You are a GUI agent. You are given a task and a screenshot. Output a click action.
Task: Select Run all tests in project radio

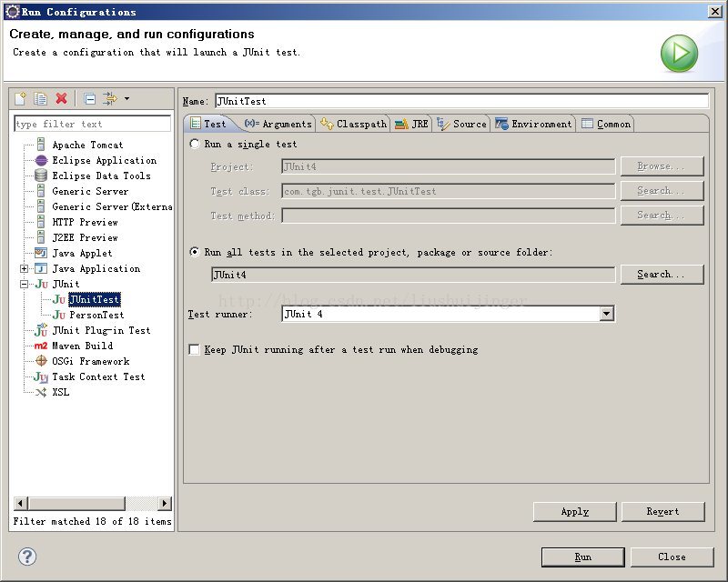[x=195, y=252]
